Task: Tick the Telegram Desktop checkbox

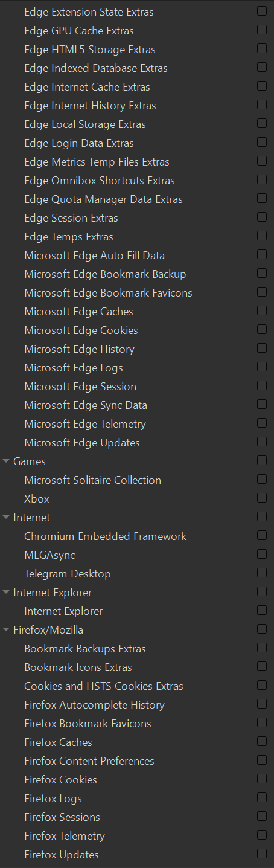Action: tap(262, 573)
